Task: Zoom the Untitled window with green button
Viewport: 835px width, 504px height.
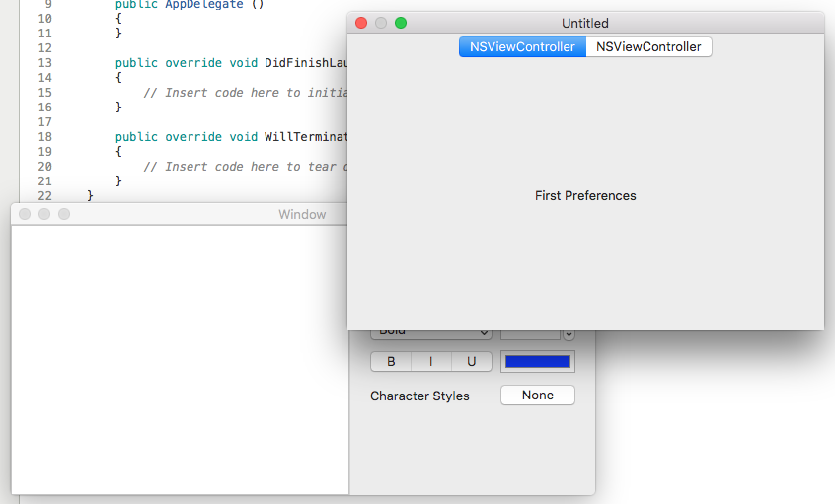Action: pyautogui.click(x=401, y=23)
